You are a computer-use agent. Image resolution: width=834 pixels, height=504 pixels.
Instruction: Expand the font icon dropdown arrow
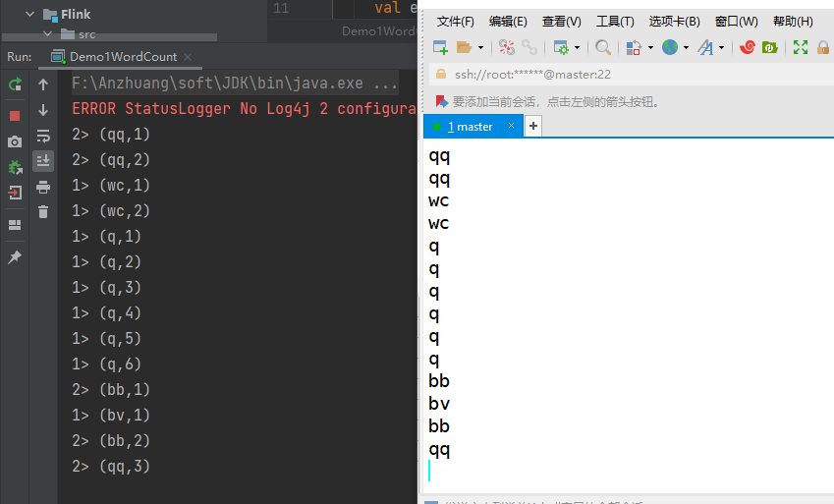[x=721, y=47]
